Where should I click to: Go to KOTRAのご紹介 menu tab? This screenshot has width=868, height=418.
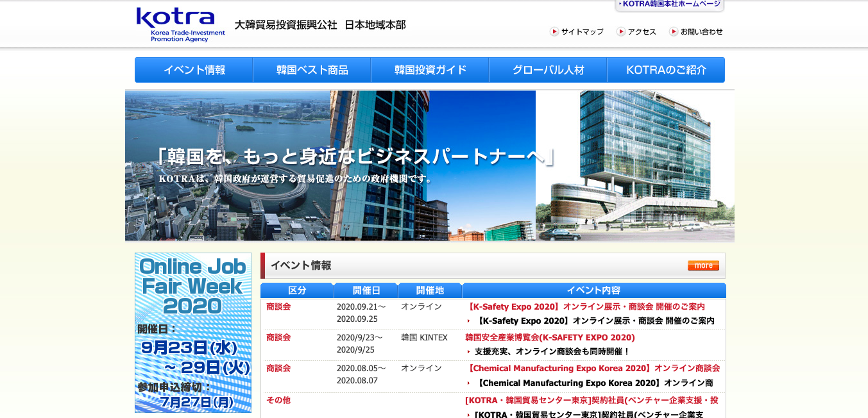(x=666, y=70)
